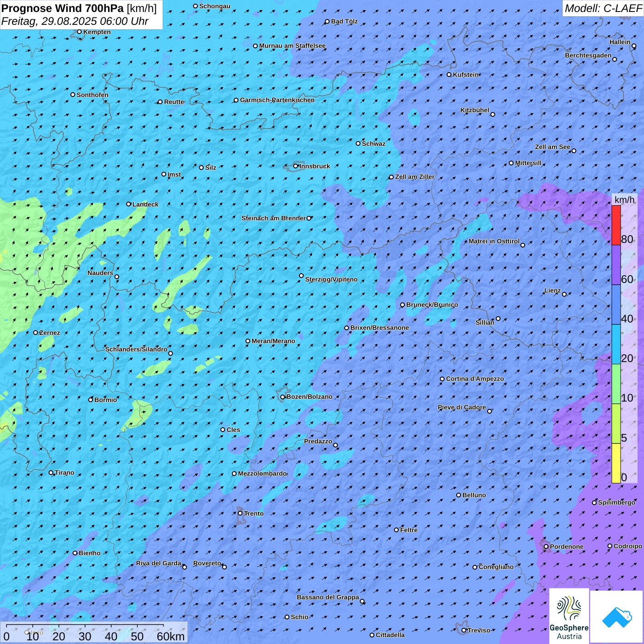Click the GeoSphere Austria logo
This screenshot has width=644, height=644.
click(569, 616)
